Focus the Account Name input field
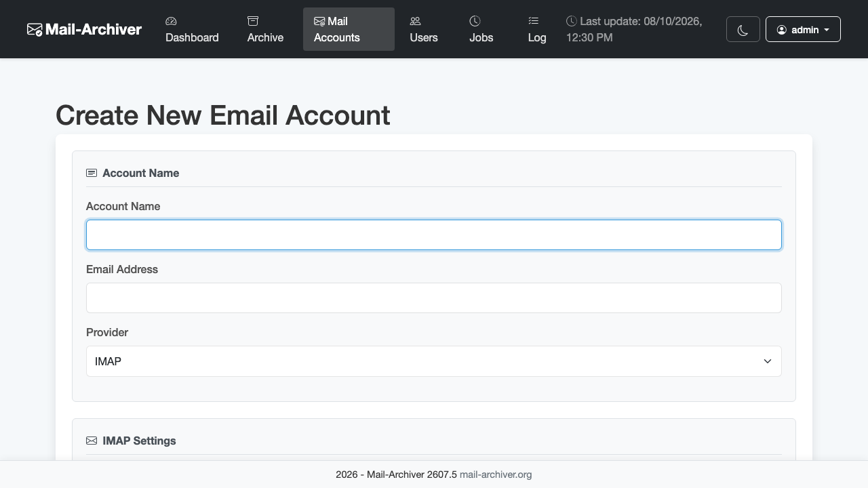Image resolution: width=868 pixels, height=488 pixels. point(434,235)
